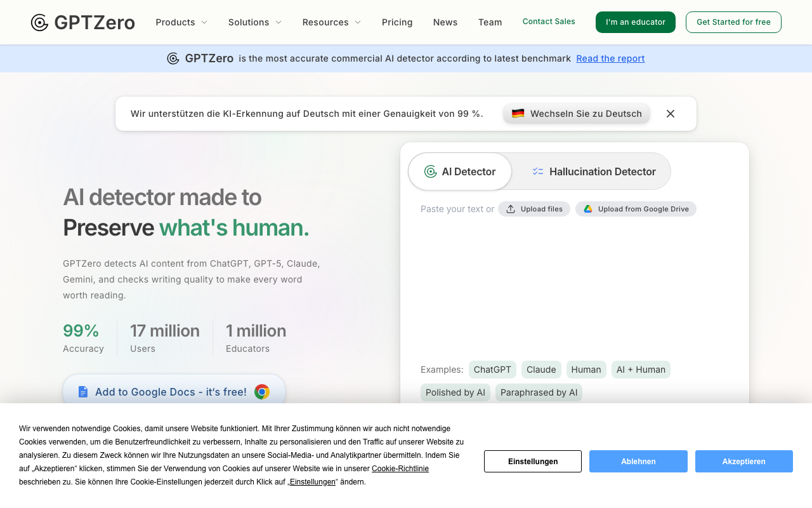812x508 pixels.
Task: Click the GPTZero logo in the blue banner
Action: (200, 58)
